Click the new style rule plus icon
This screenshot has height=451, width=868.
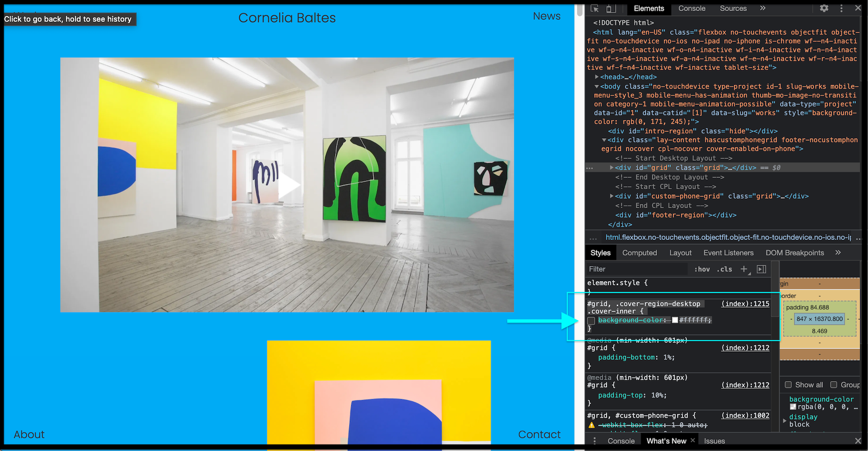[x=744, y=269]
